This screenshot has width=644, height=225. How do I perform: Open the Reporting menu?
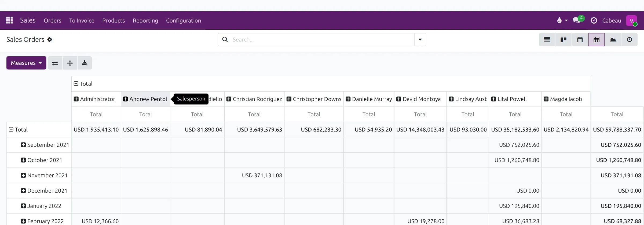(x=145, y=21)
